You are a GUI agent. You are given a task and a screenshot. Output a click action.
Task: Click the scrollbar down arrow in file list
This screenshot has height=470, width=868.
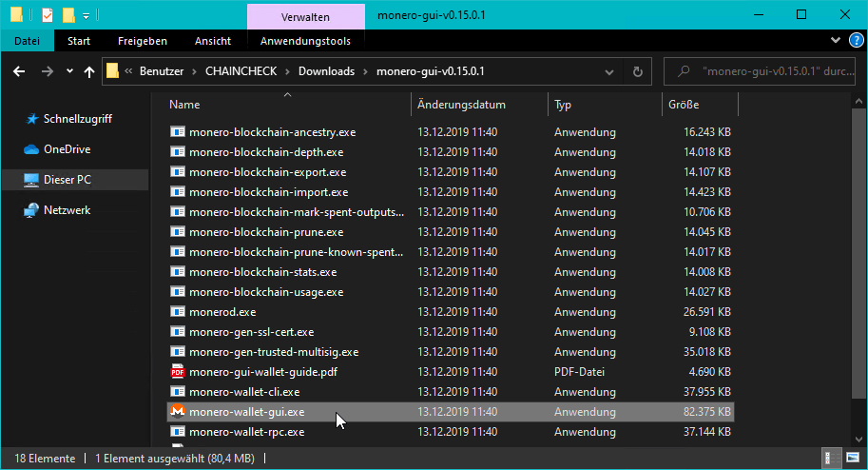coord(858,440)
